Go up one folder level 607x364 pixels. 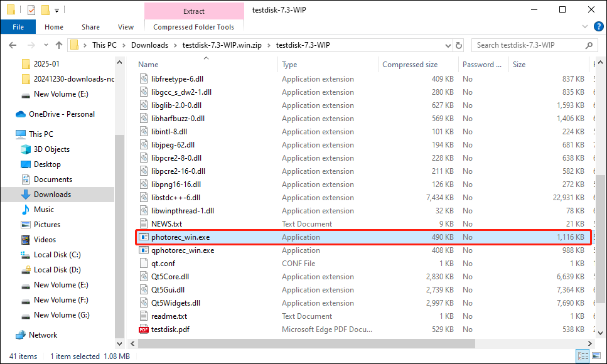coord(59,45)
